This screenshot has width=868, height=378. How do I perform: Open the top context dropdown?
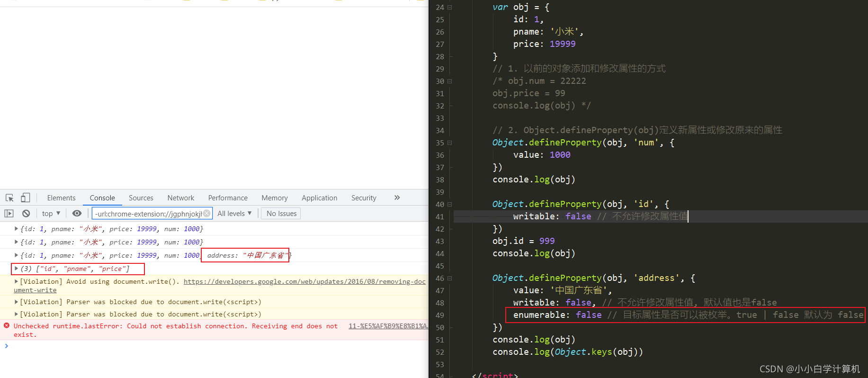[x=51, y=214]
